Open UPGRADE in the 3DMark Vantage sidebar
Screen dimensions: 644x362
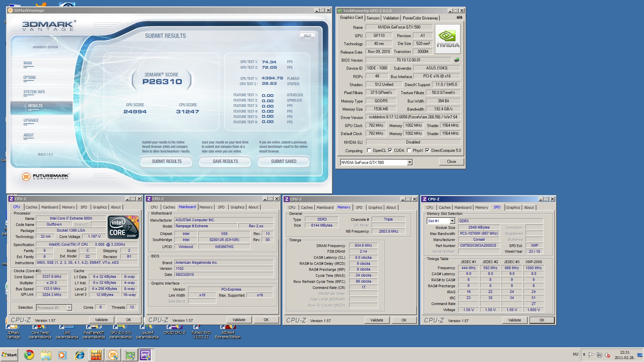31,120
